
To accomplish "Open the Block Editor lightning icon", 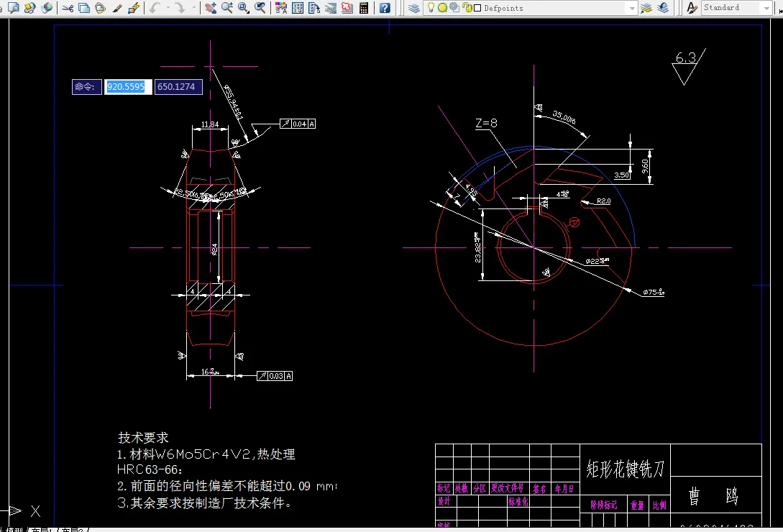I will [x=133, y=7].
